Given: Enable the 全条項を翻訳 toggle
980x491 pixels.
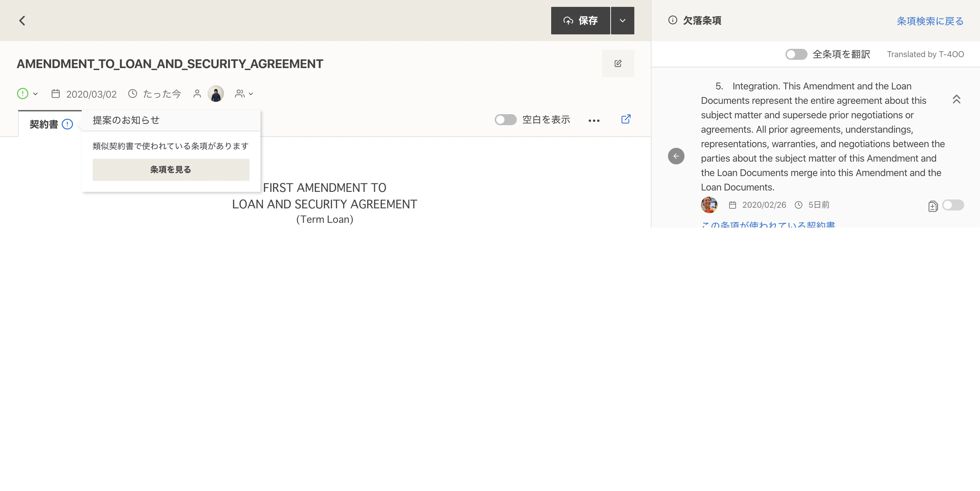Looking at the screenshot, I should pos(796,54).
